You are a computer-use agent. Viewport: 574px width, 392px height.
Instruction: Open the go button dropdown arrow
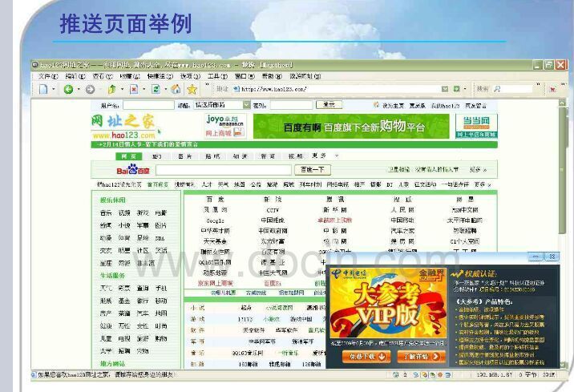pos(465,88)
